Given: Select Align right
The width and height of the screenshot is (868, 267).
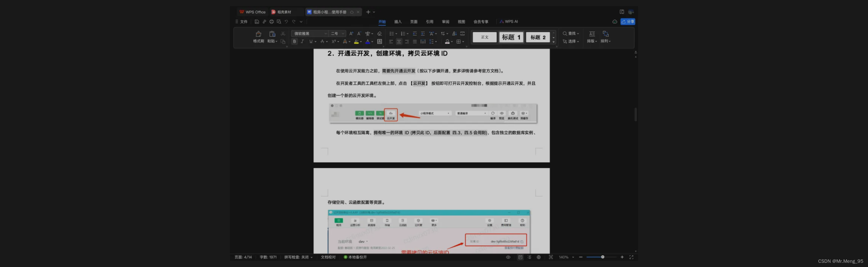Looking at the screenshot, I should click(407, 42).
